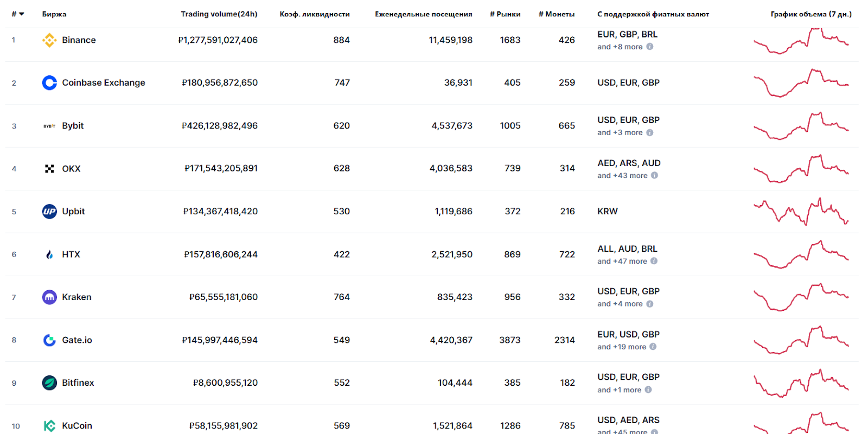Click the Upbit logo icon
Viewport: 868px width, 434px height.
tap(49, 212)
